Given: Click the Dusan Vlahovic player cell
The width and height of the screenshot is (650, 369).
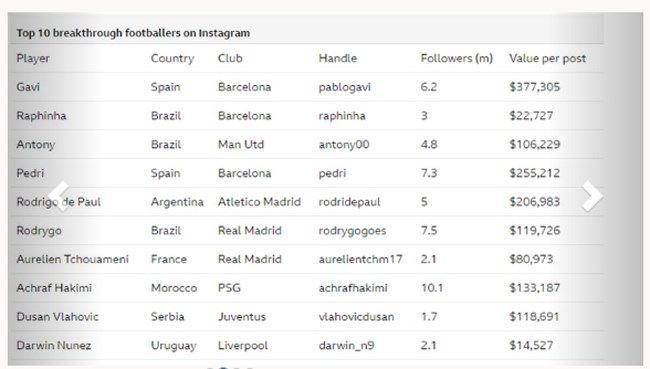Looking at the screenshot, I should pyautogui.click(x=58, y=317).
